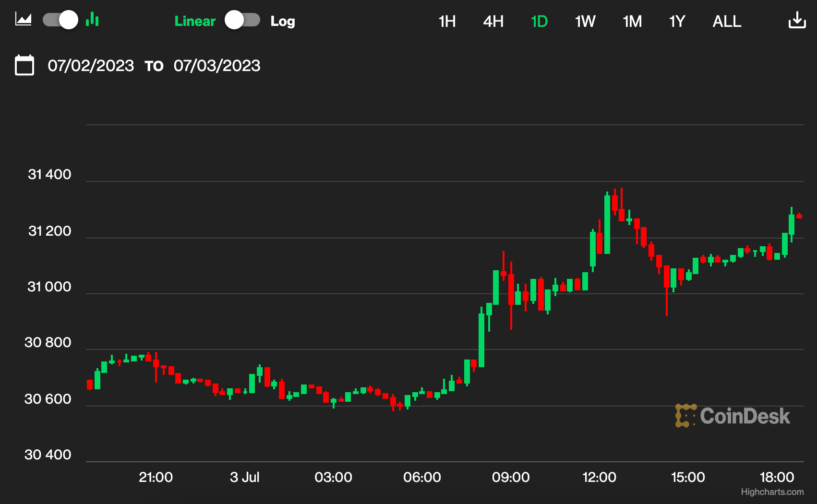This screenshot has height=504, width=817.
Task: Select the Log scale label
Action: (283, 22)
